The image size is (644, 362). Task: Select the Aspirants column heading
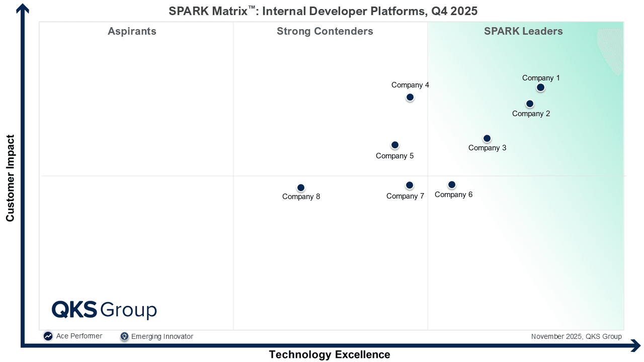pyautogui.click(x=132, y=31)
